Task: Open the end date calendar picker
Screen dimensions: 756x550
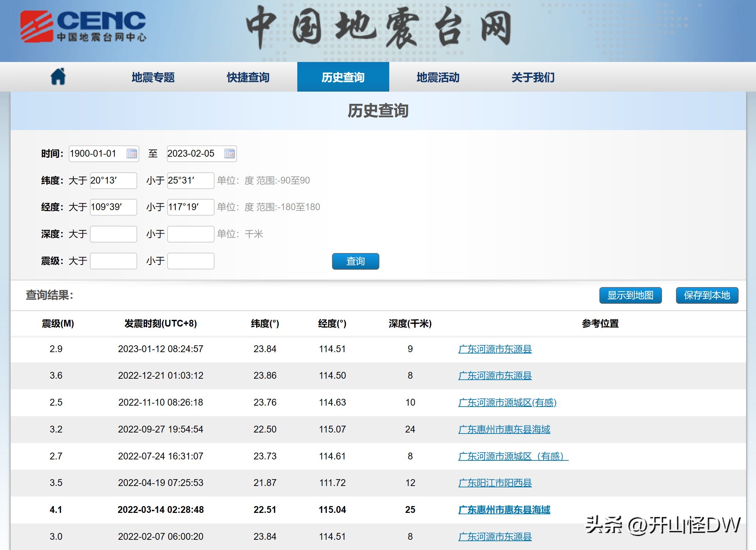Action: (230, 154)
